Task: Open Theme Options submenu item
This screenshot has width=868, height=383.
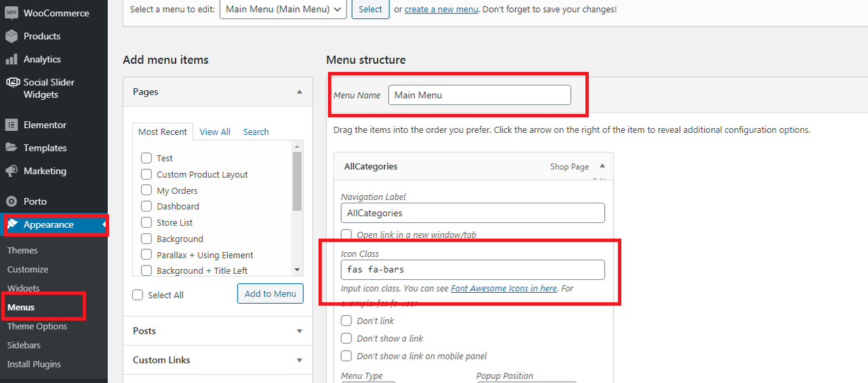Action: [x=37, y=326]
